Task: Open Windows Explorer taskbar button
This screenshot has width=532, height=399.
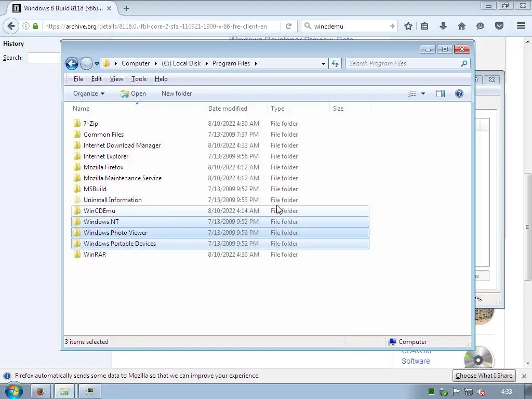Action: 64,392
